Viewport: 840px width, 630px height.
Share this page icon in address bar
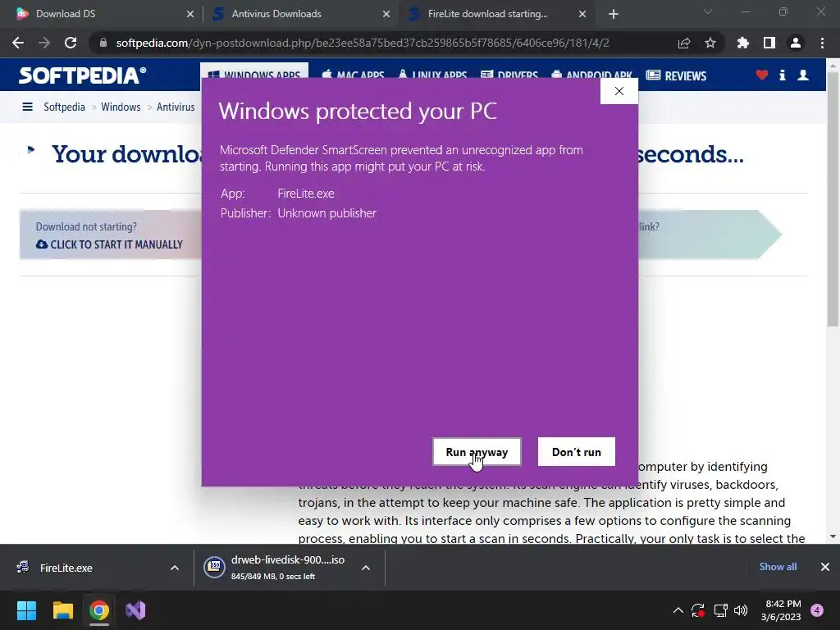[684, 43]
